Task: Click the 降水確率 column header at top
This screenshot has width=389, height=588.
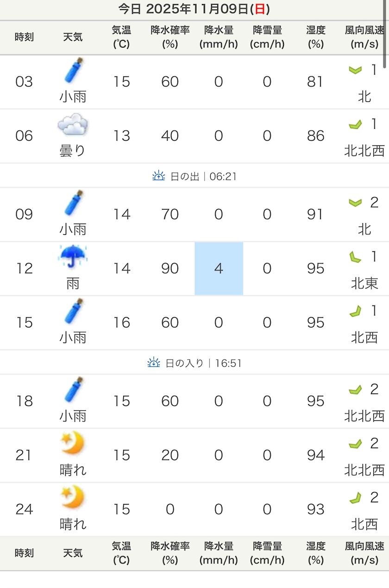Action: [170, 37]
